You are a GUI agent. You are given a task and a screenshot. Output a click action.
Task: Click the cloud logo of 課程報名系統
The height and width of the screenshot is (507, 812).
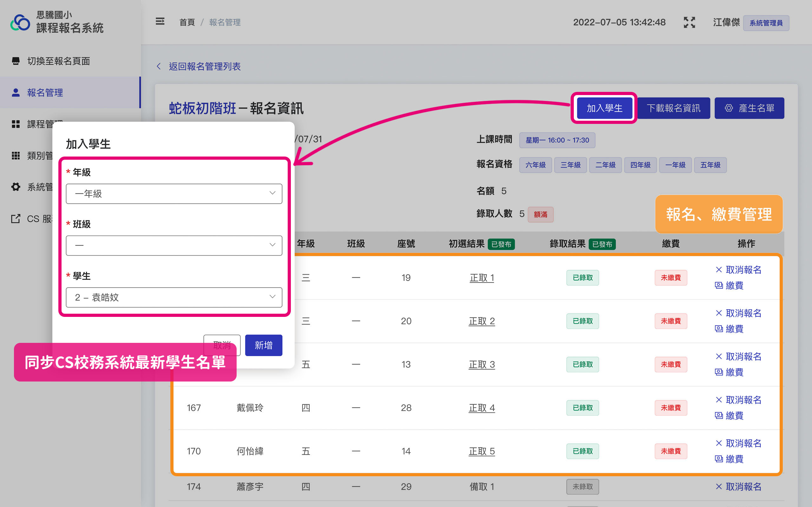click(20, 22)
